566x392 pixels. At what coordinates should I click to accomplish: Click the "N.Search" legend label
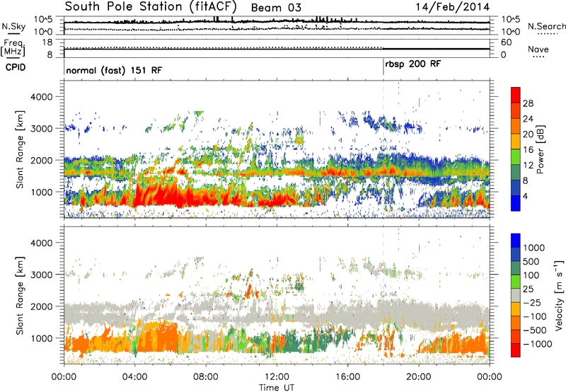pyautogui.click(x=547, y=26)
